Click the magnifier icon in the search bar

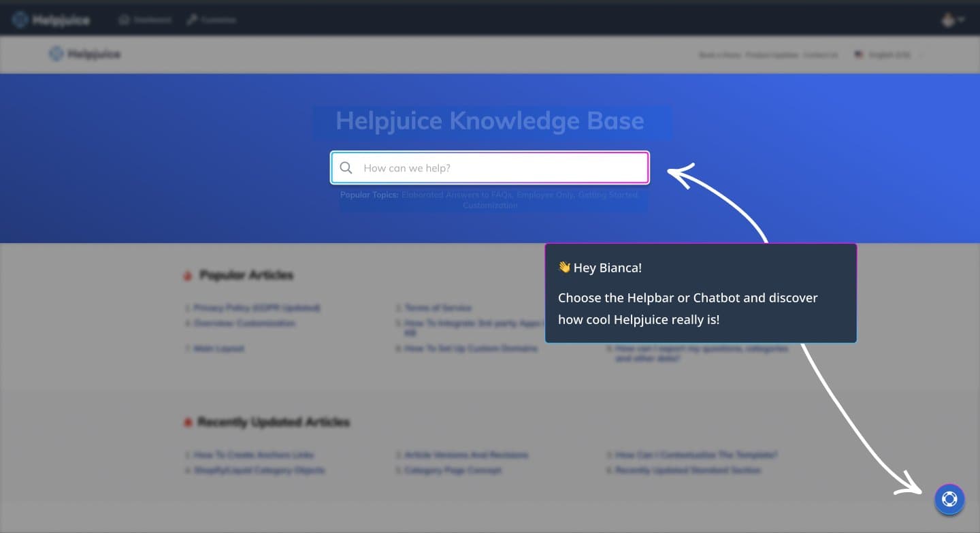coord(346,167)
